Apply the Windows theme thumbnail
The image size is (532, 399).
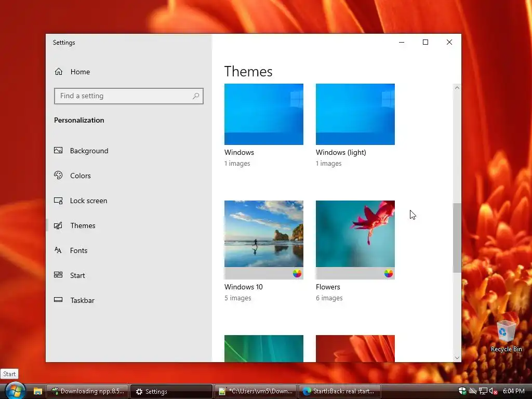pyautogui.click(x=263, y=114)
